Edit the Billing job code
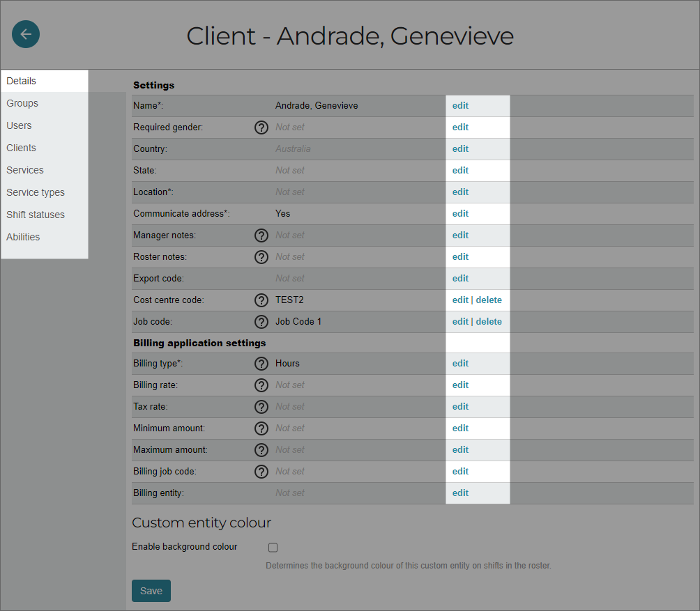Screen dimensions: 700x611 (460, 472)
